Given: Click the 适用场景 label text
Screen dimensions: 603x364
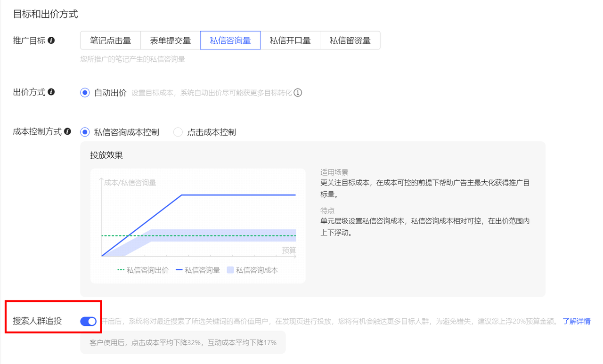Looking at the screenshot, I should click(334, 172).
